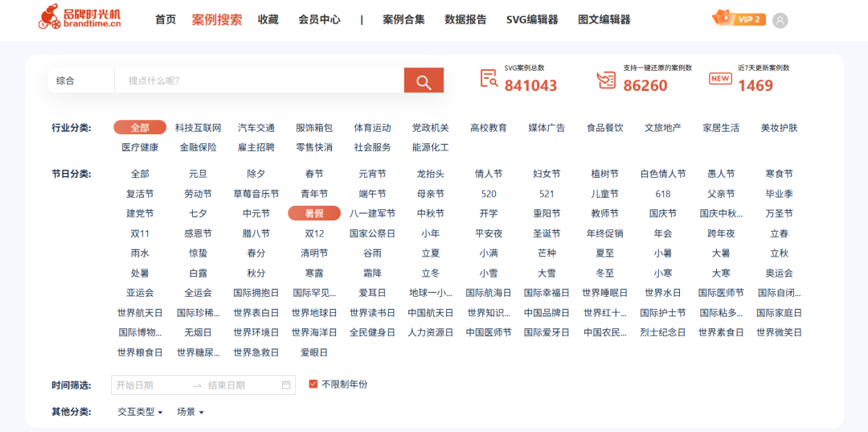Open the SVG编辑器 nav item
This screenshot has width=868, height=432.
[532, 19]
